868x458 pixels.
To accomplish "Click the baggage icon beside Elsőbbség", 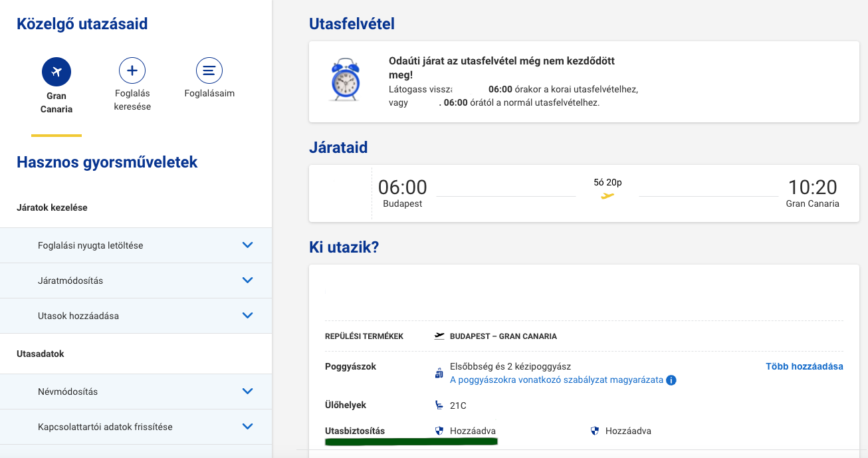I will click(x=439, y=374).
